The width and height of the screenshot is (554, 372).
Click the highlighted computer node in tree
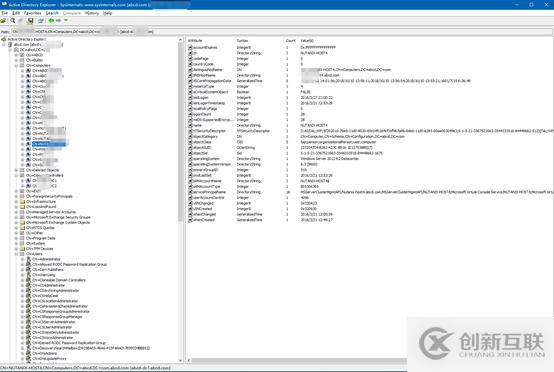tap(49, 144)
